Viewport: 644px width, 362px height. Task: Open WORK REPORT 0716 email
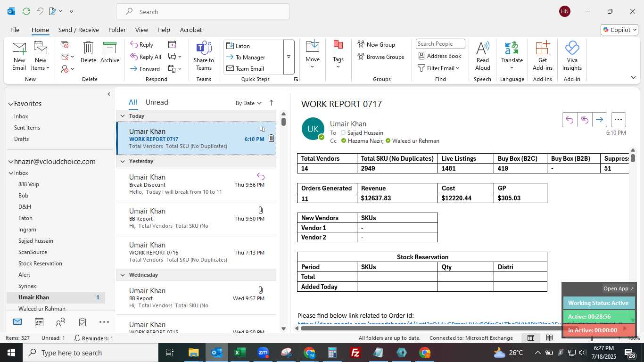[196, 252]
